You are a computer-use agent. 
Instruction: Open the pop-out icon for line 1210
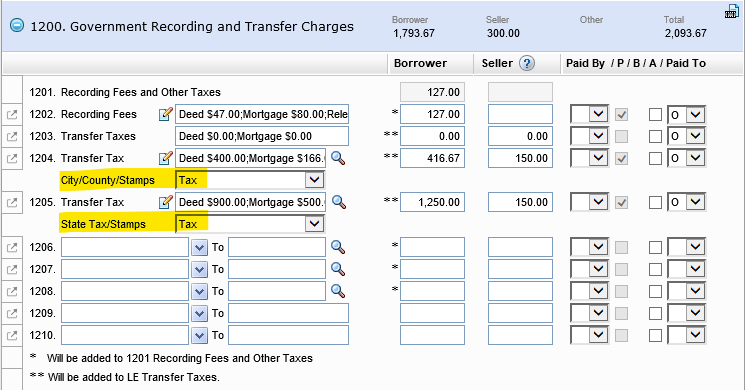[12, 335]
